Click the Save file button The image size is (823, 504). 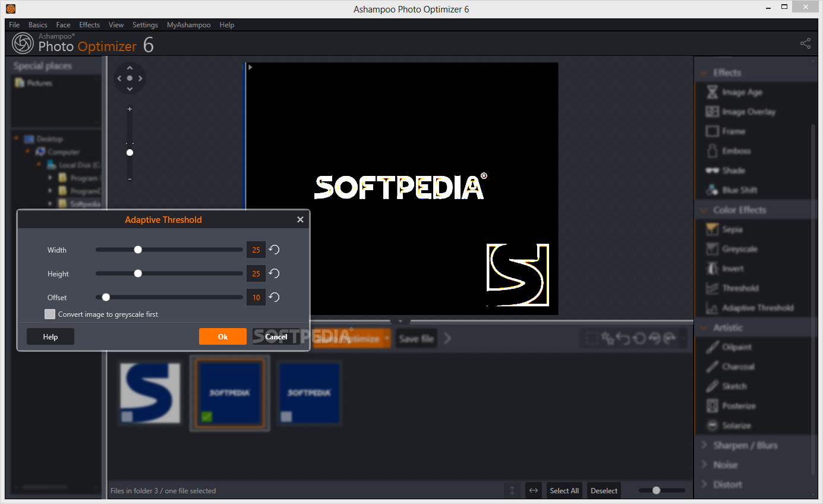coord(416,338)
